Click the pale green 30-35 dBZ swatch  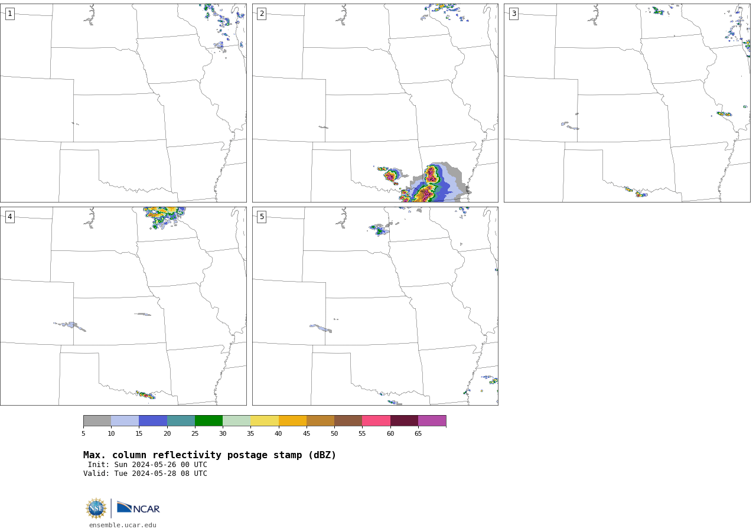(237, 421)
